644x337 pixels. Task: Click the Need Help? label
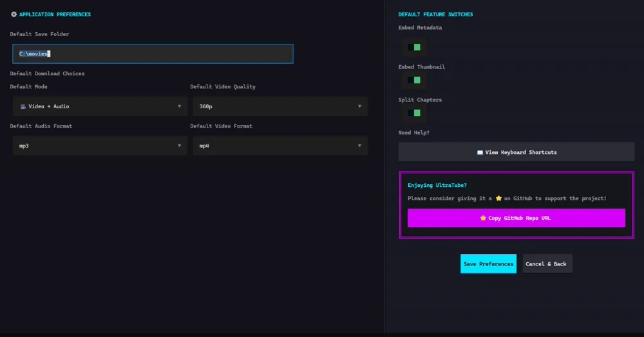[413, 133]
